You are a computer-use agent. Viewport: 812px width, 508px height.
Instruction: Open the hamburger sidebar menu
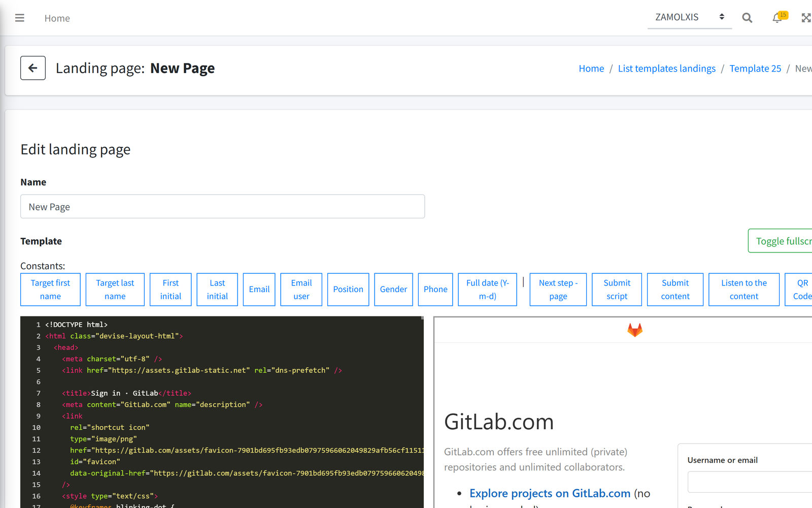click(20, 18)
